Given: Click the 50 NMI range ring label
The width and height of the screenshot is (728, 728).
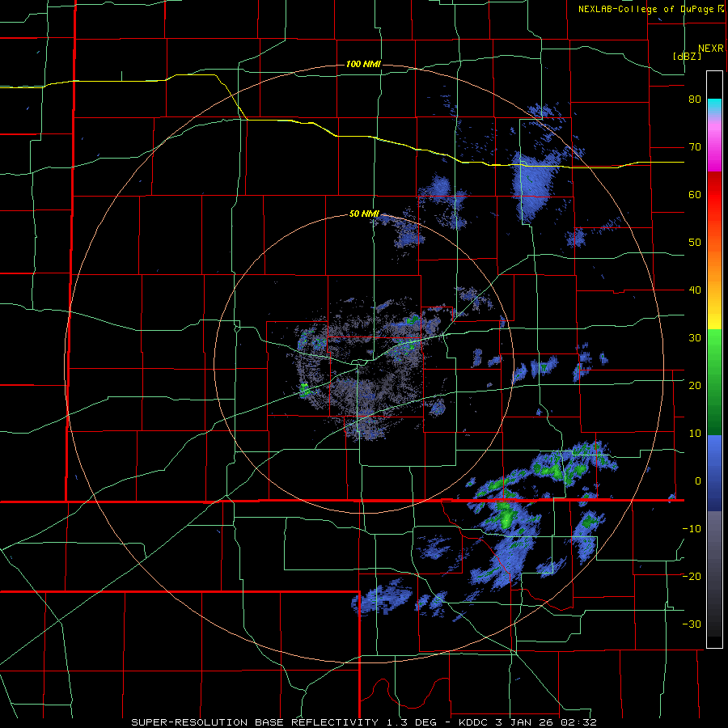Looking at the screenshot, I should pyautogui.click(x=364, y=214).
